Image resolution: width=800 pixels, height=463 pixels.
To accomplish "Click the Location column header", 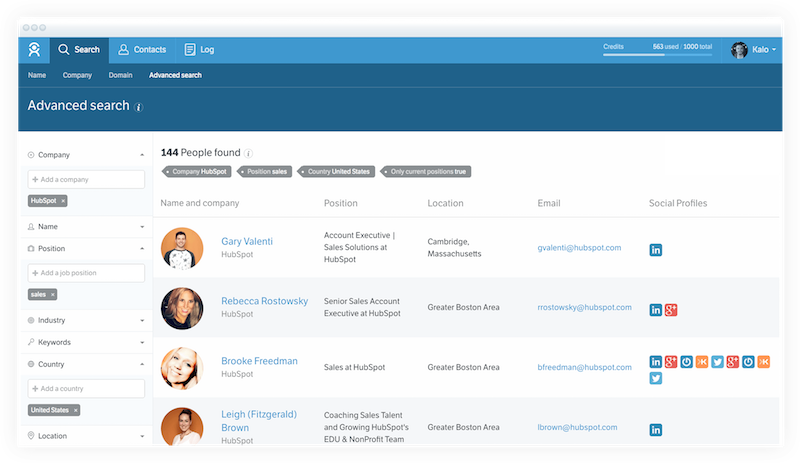I will coord(445,203).
